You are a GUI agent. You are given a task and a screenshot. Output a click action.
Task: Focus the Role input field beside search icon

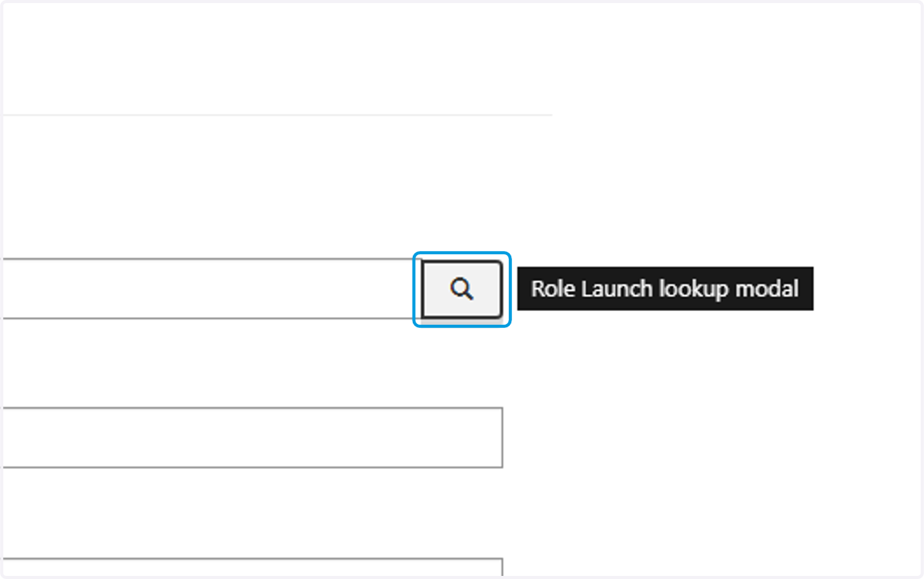(210, 289)
